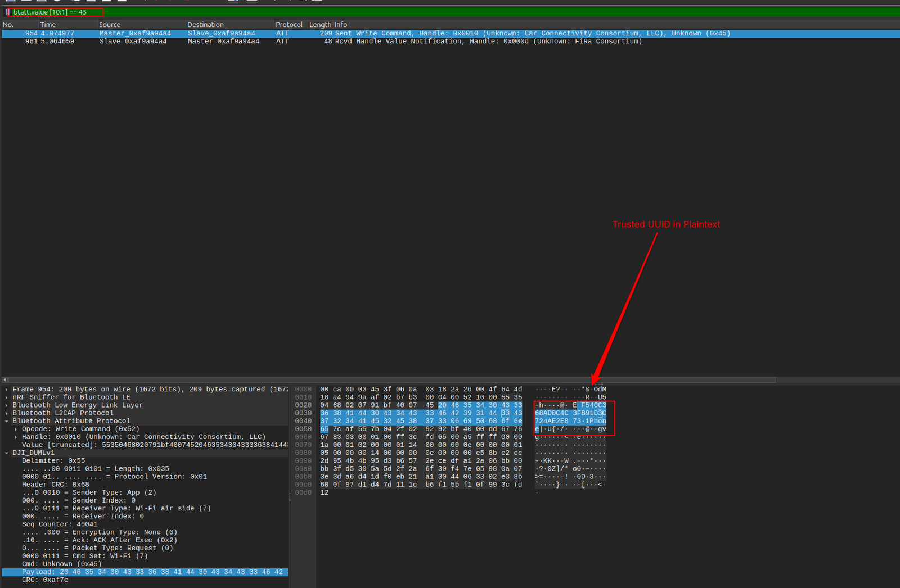Click hex offset 0030 in bytes pane

pyautogui.click(x=303, y=413)
